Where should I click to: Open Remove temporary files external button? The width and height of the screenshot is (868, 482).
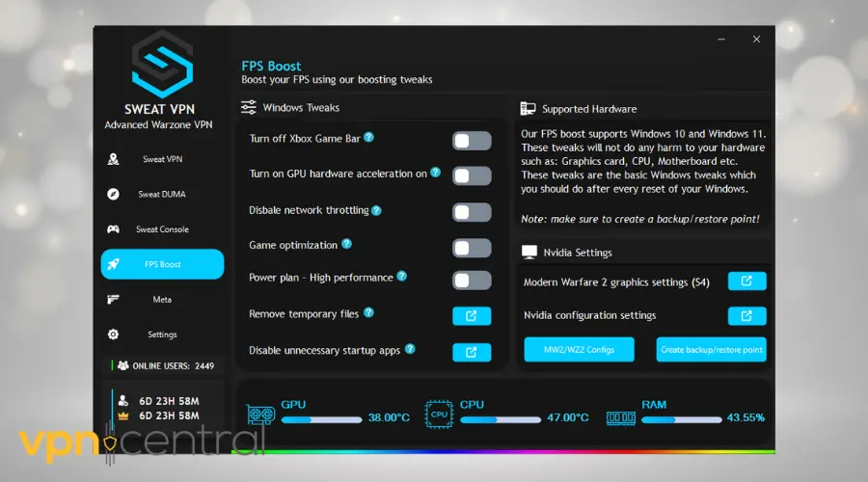click(472, 316)
